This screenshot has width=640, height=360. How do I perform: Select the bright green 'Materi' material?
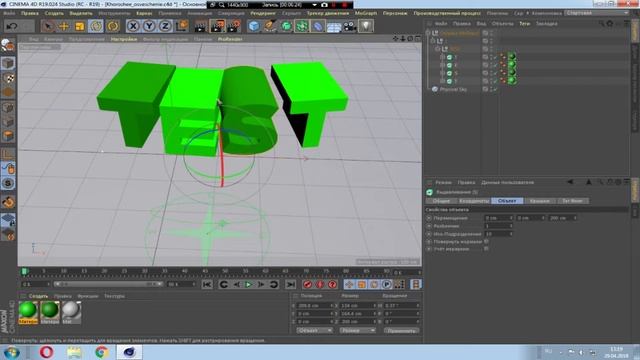click(x=28, y=313)
